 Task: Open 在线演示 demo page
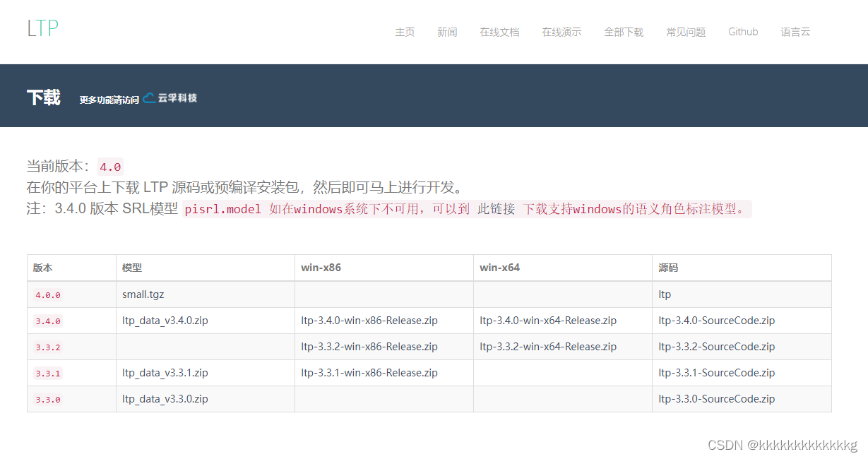pos(561,32)
